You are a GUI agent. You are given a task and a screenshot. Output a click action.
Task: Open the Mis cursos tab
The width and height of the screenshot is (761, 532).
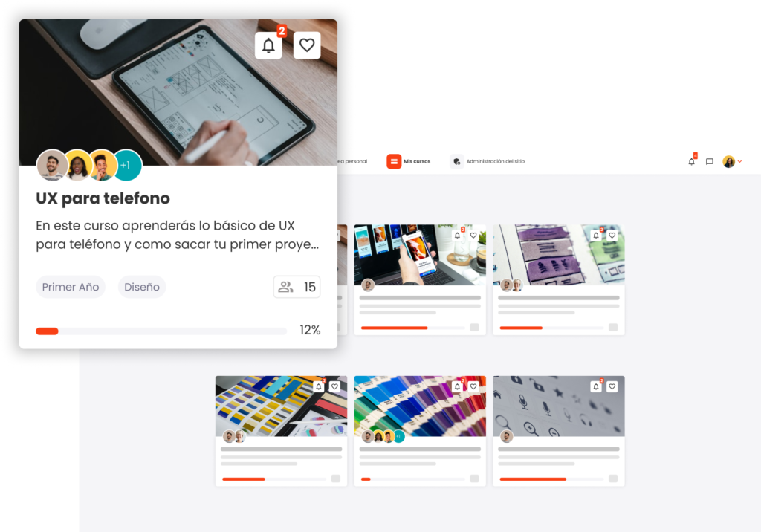409,161
